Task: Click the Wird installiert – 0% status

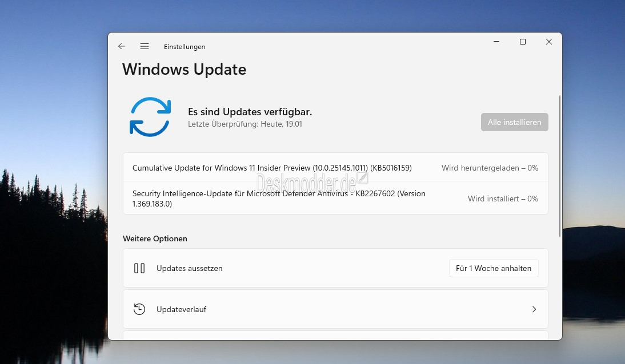Action: [503, 199]
